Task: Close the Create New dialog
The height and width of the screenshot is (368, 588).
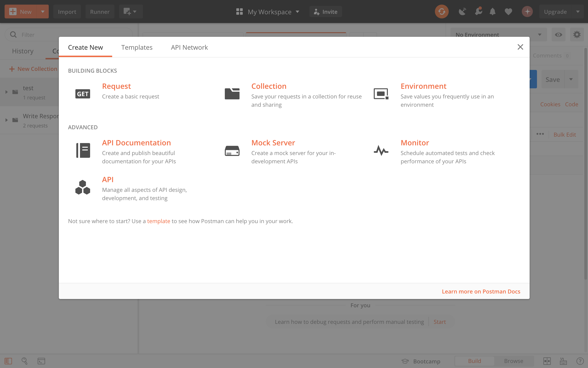Action: pos(520,47)
